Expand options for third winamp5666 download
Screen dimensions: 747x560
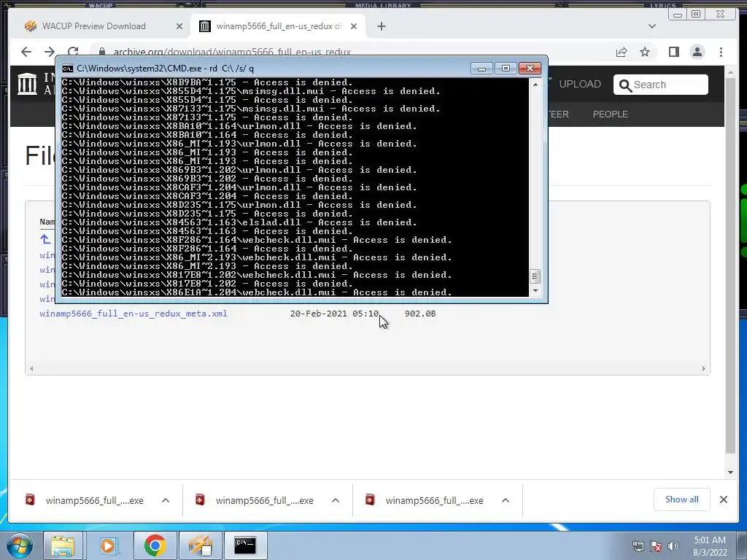pyautogui.click(x=506, y=500)
